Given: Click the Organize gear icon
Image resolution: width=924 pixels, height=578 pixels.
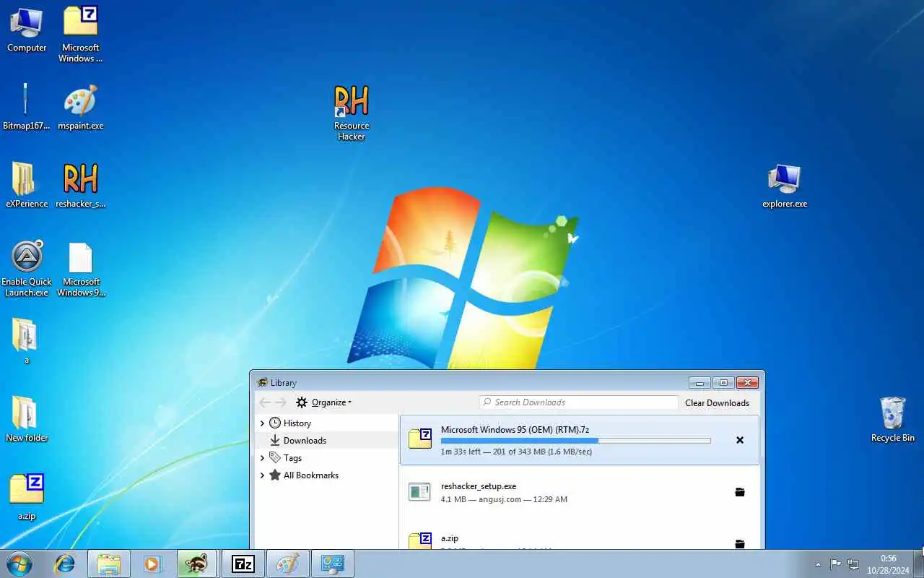Looking at the screenshot, I should pyautogui.click(x=302, y=402).
